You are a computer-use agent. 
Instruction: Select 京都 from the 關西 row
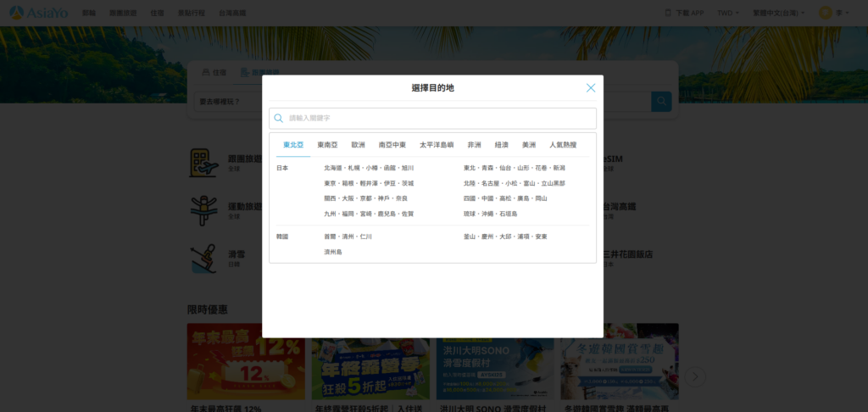366,198
